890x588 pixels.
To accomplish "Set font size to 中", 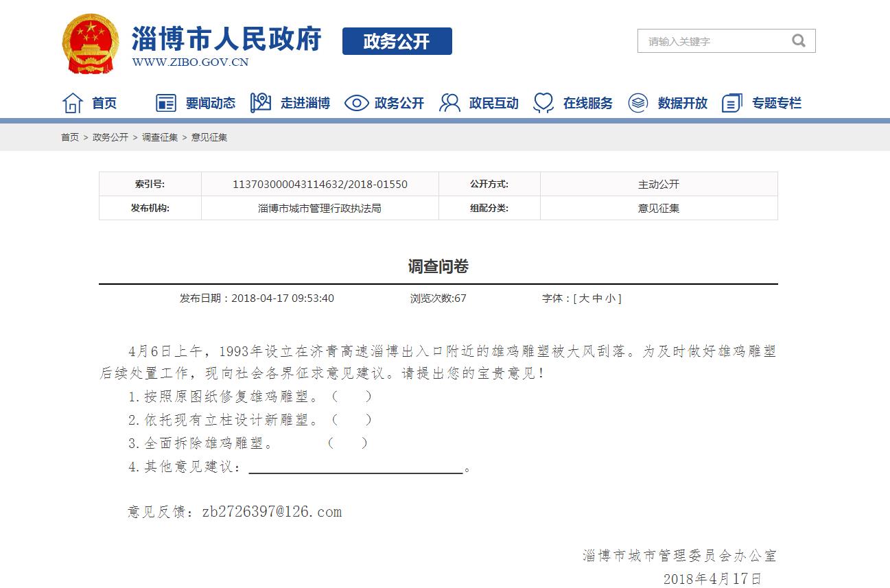I will 597,298.
